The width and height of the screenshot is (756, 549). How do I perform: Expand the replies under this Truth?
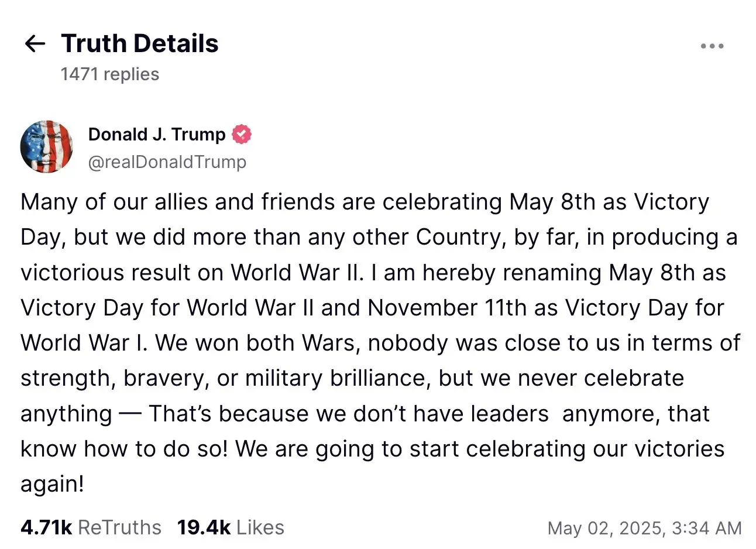coord(109,74)
